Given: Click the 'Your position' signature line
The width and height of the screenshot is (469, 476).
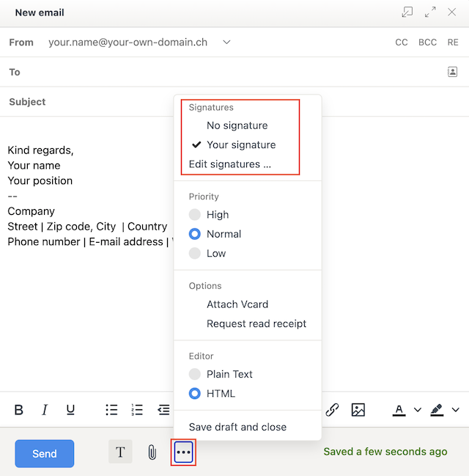Looking at the screenshot, I should 40,180.
